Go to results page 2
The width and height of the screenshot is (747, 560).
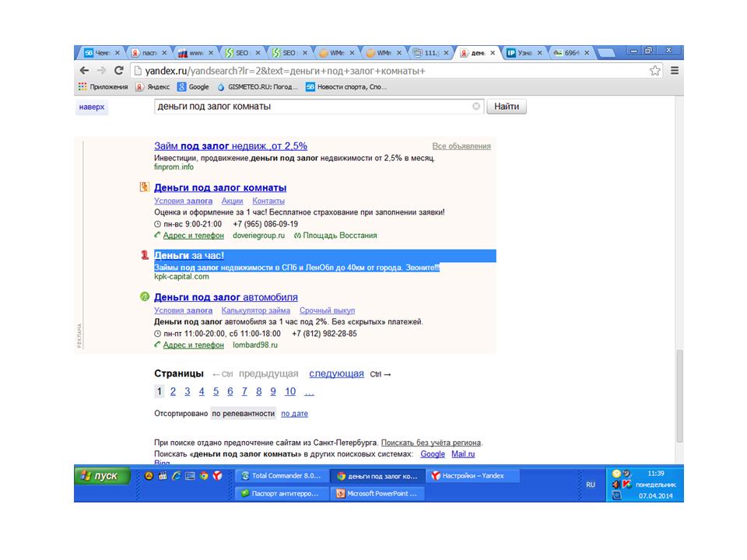[x=173, y=391]
